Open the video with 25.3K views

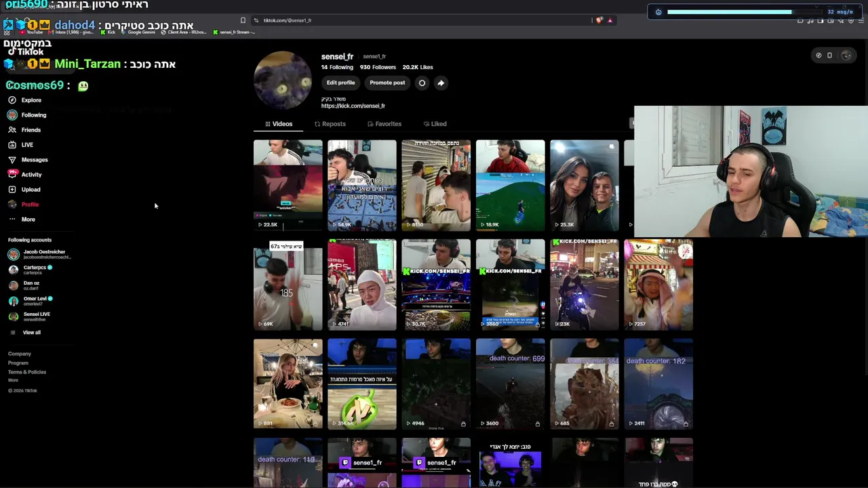coord(585,186)
